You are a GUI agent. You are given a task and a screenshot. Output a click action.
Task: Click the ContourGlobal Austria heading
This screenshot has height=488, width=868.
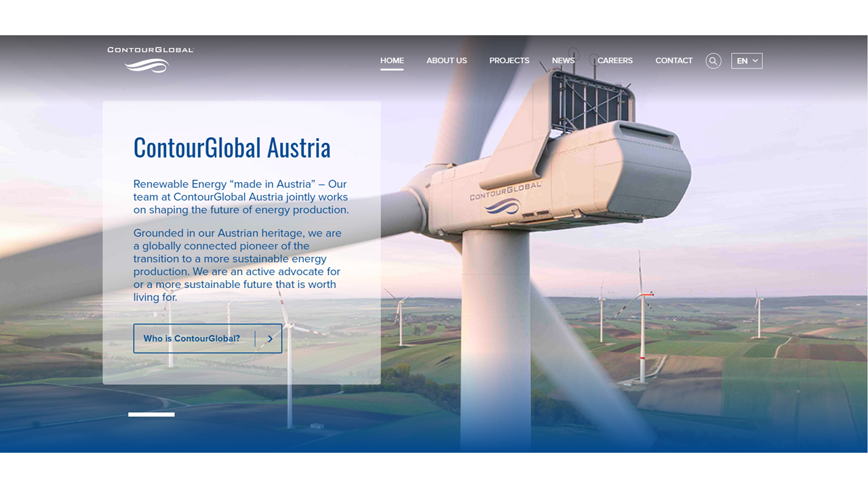click(232, 147)
